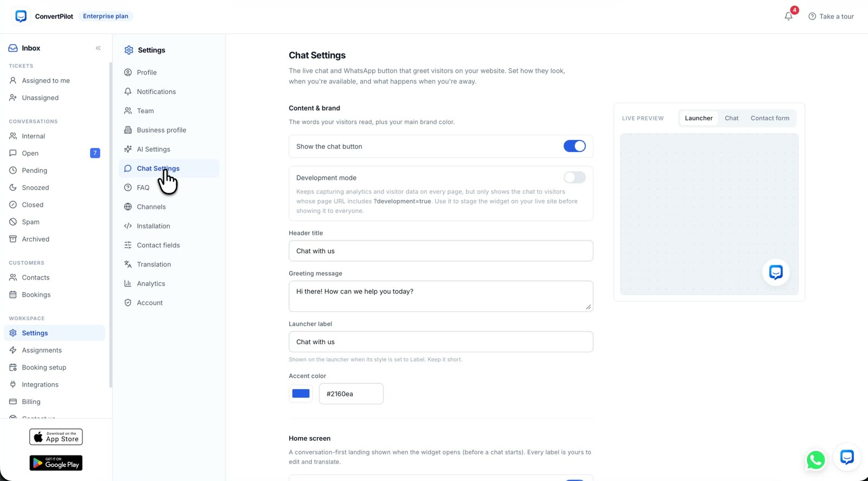Open the accent color swatch picker
The height and width of the screenshot is (481, 868).
(301, 394)
